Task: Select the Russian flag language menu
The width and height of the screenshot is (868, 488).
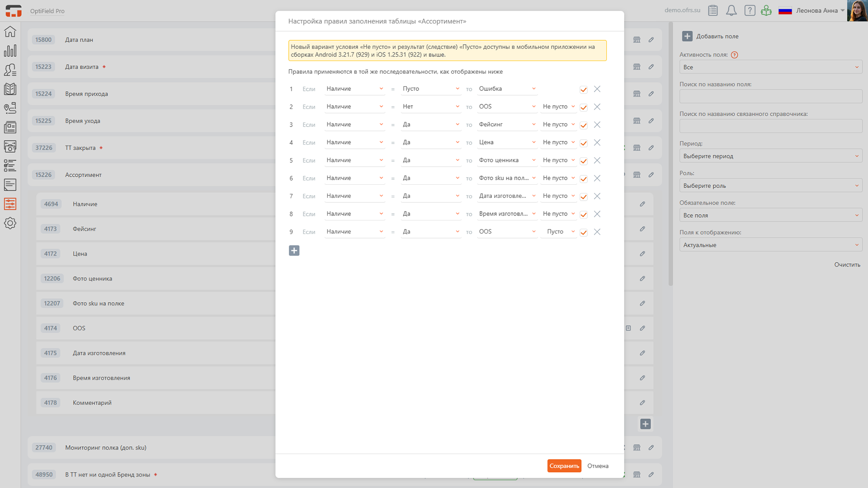Action: tap(785, 10)
